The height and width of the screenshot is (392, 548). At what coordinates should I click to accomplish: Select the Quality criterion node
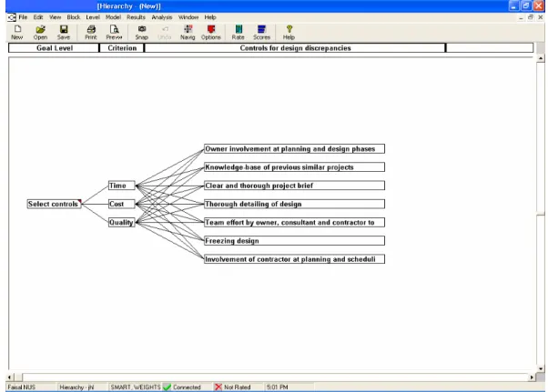121,222
